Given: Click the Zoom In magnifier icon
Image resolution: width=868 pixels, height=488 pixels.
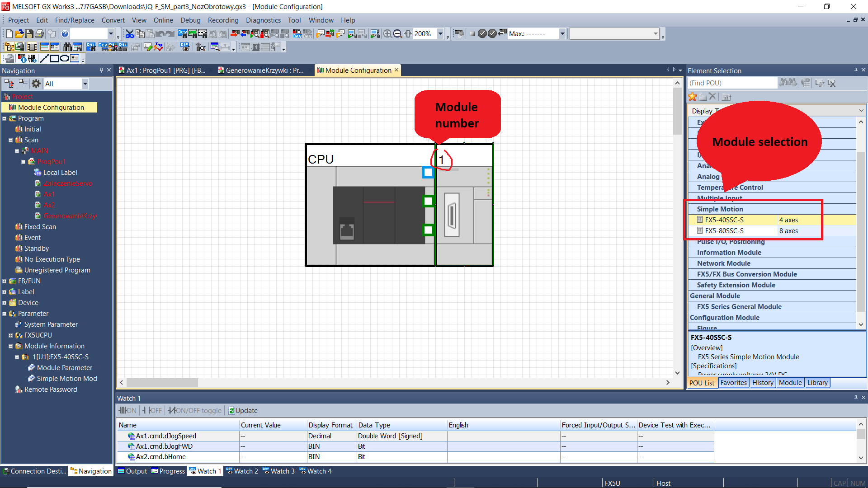Looking at the screenshot, I should click(387, 34).
